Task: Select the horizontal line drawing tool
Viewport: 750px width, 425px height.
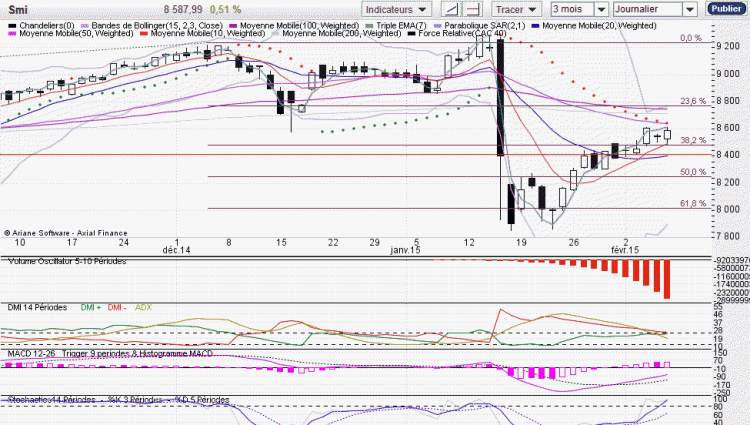Action: pyautogui.click(x=473, y=9)
